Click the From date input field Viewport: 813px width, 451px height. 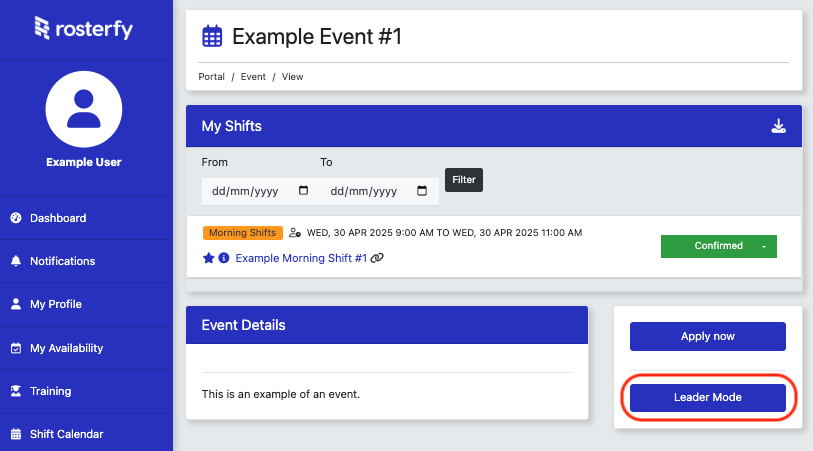coord(261,191)
